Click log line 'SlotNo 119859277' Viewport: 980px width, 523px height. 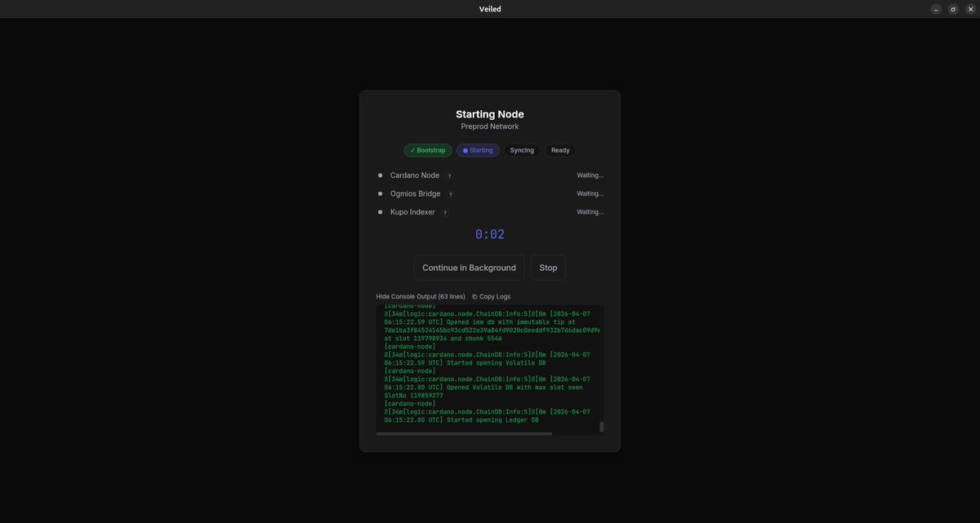tap(414, 396)
